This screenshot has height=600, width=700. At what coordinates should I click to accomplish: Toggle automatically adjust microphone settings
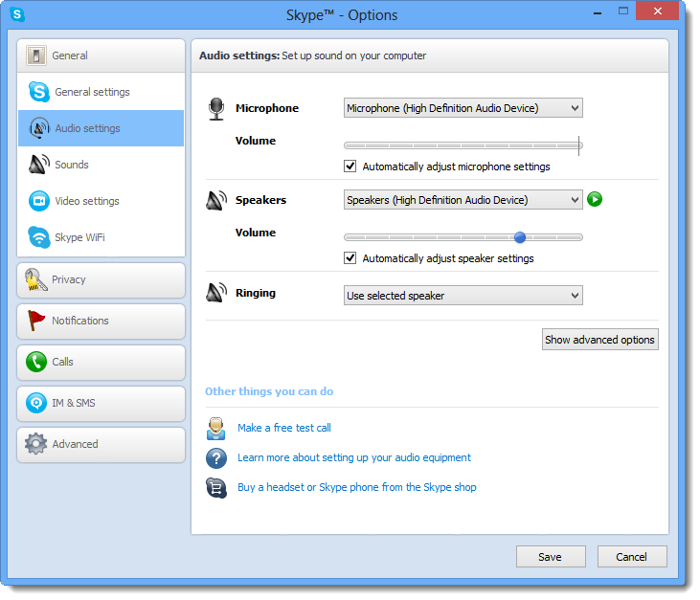[x=350, y=167]
